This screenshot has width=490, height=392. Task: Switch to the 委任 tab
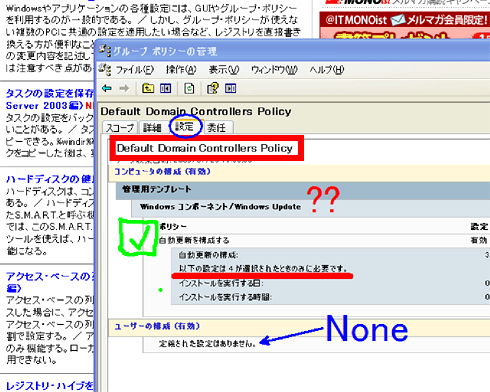pos(216,128)
